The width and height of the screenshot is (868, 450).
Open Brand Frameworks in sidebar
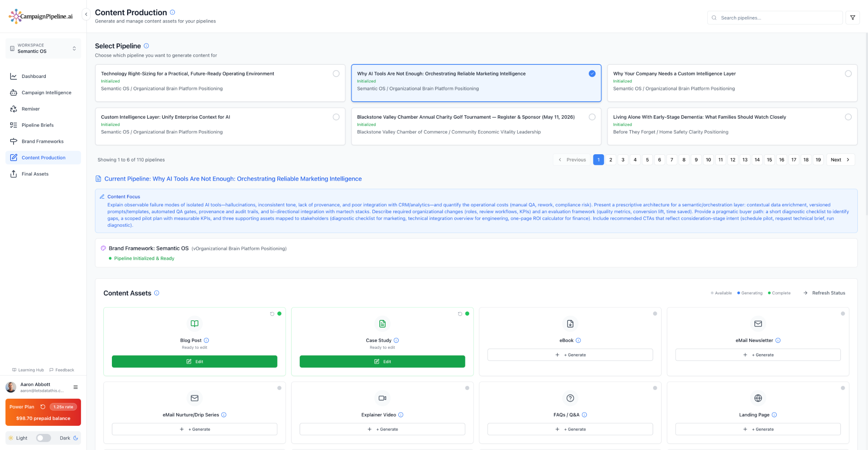[x=43, y=142]
